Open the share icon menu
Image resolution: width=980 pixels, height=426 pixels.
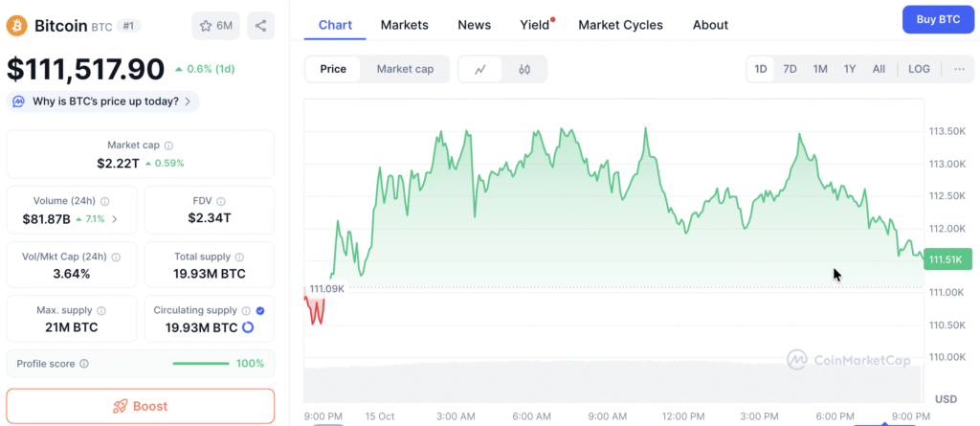coord(260,26)
